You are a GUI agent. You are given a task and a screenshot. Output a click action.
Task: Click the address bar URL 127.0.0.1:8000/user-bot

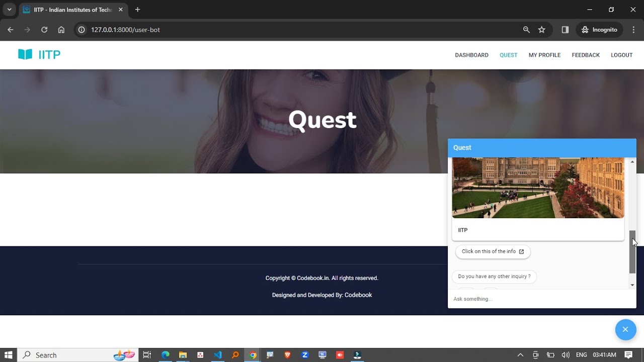tap(125, 30)
